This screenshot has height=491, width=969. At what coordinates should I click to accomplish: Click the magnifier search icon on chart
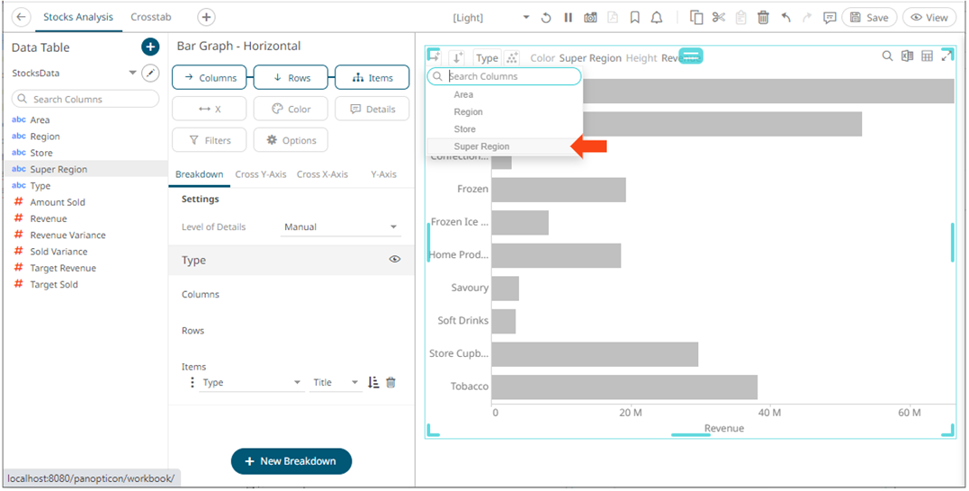(887, 57)
